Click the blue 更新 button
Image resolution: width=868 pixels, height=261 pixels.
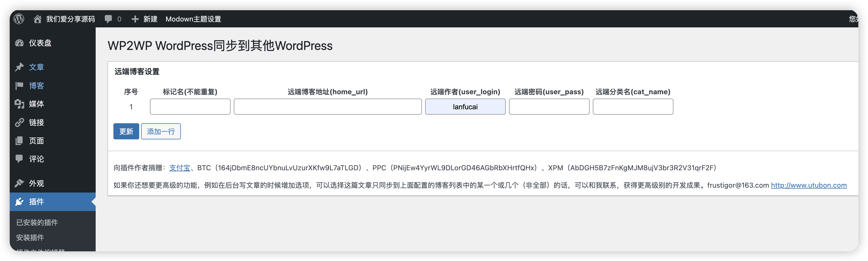click(x=126, y=131)
